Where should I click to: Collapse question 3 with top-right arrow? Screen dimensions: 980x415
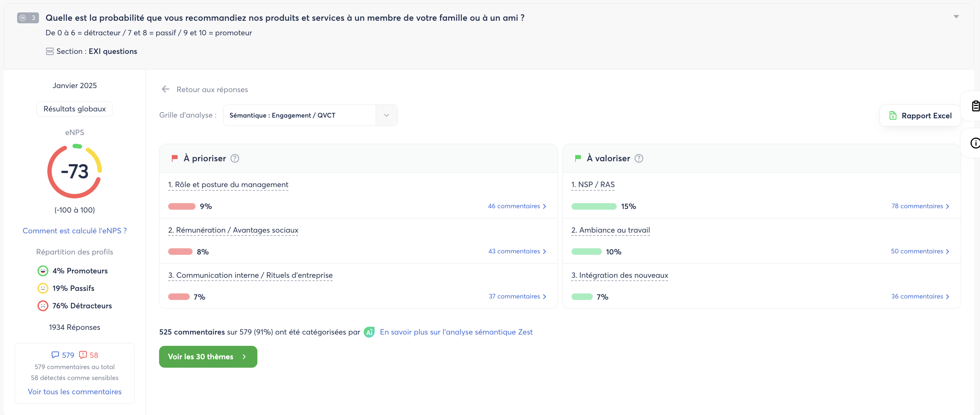click(x=956, y=17)
